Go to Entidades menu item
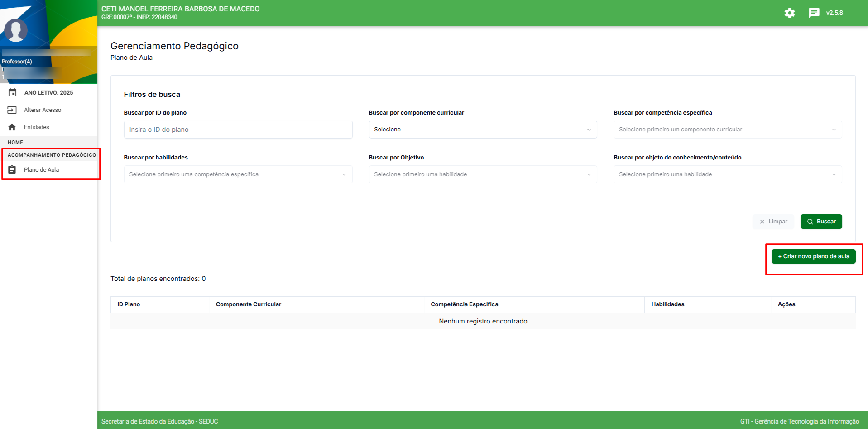Screen dimensions: 868x429 [37, 127]
